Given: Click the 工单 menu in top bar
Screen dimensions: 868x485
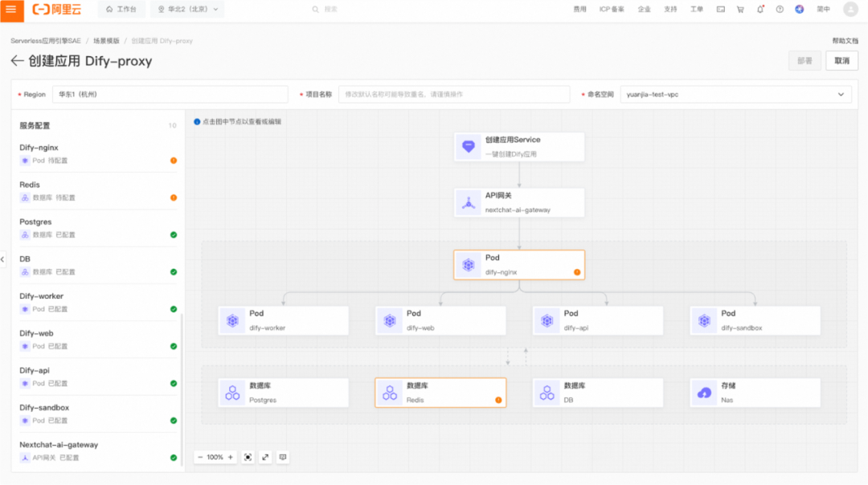Looking at the screenshot, I should coord(696,9).
